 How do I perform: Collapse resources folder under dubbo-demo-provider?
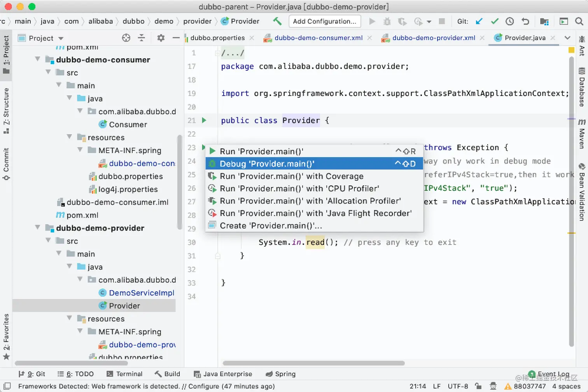coord(70,318)
